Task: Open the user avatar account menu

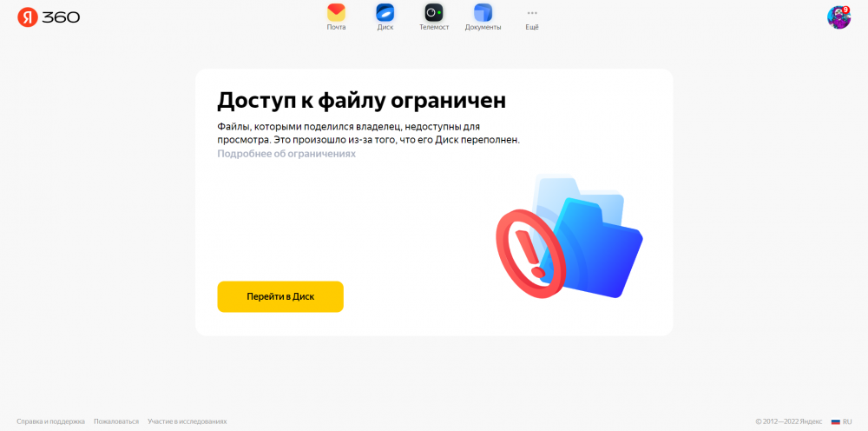Action: pyautogui.click(x=838, y=17)
